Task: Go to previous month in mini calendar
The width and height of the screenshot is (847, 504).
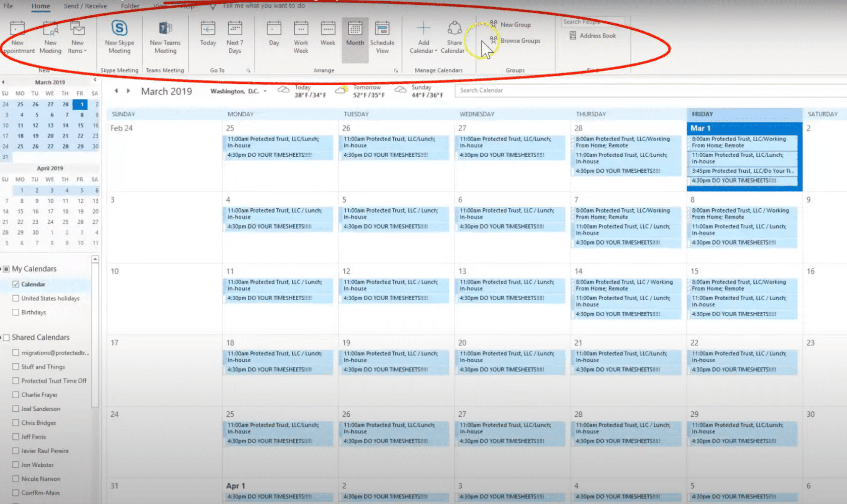Action: 3,82
